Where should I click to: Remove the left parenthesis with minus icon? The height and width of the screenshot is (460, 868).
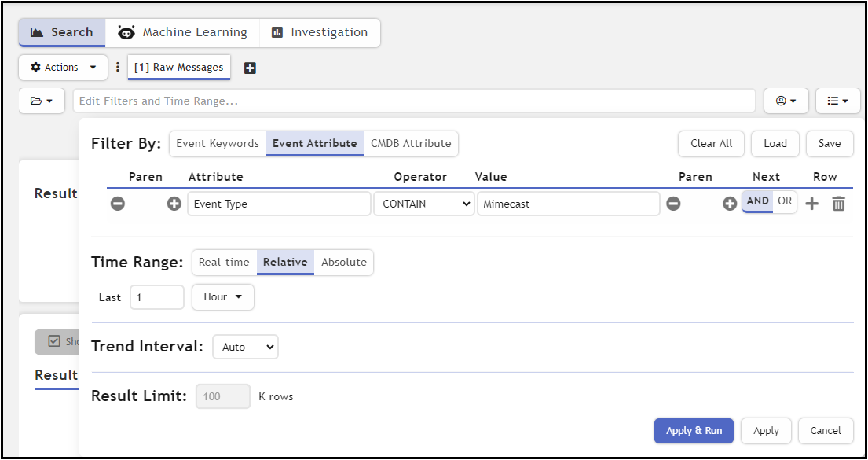coord(117,204)
